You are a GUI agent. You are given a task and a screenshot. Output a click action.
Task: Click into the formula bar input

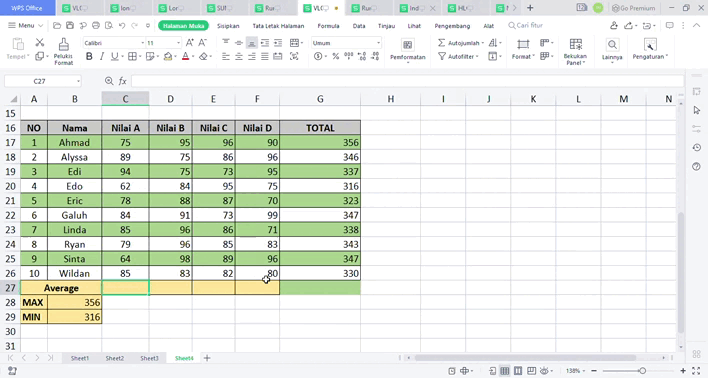[407, 81]
